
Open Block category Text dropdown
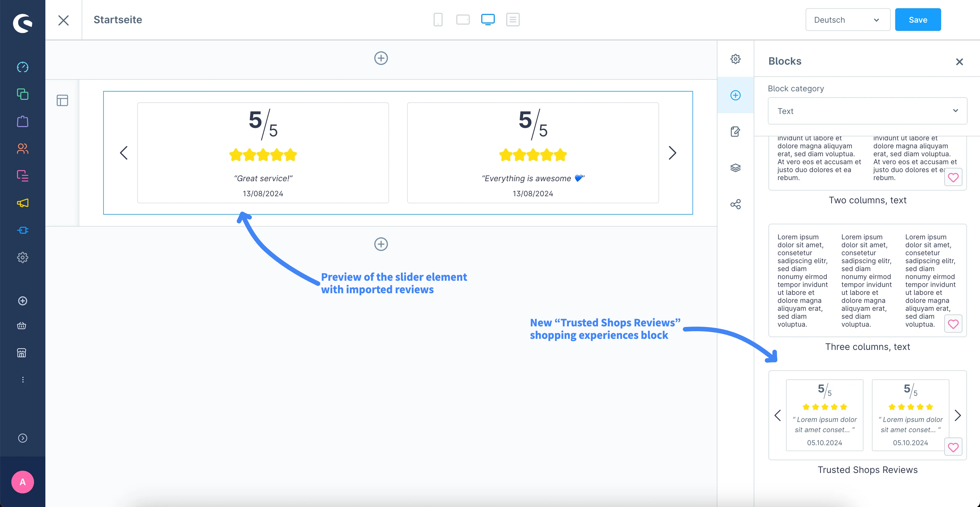[x=867, y=111]
